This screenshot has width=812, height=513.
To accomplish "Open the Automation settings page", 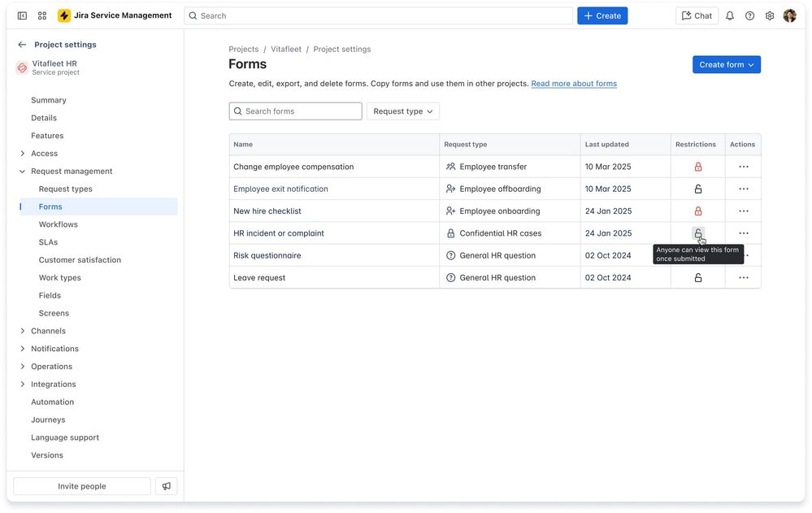I will tap(52, 402).
